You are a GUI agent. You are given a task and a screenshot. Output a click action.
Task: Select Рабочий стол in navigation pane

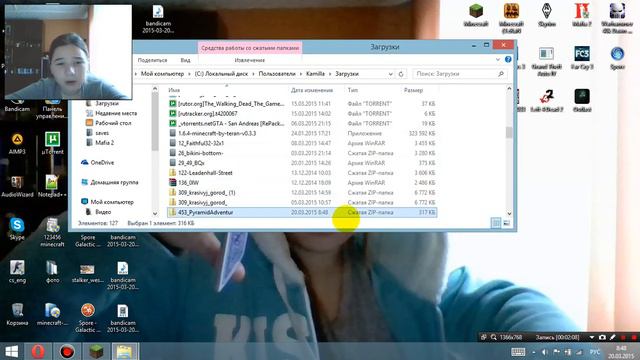tap(109, 123)
